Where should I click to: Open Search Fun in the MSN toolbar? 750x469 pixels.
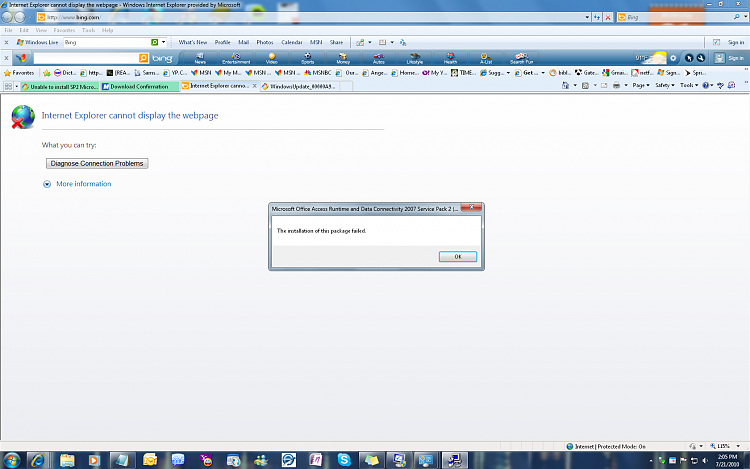click(x=521, y=58)
